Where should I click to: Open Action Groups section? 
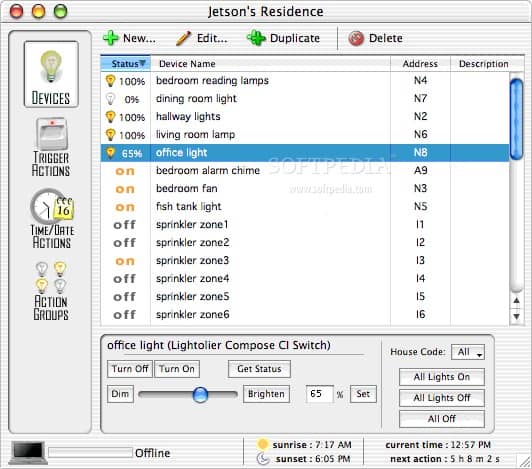(x=51, y=291)
